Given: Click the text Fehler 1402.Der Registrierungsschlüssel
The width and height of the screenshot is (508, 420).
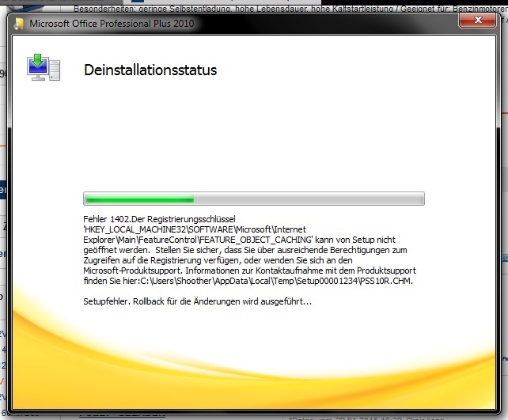Looking at the screenshot, I should pyautogui.click(x=159, y=219).
